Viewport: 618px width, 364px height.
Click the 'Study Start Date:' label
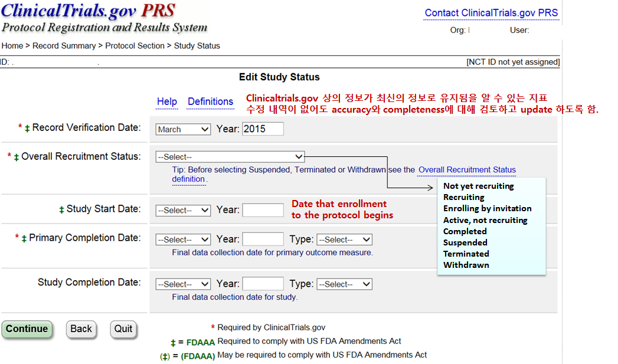click(x=103, y=209)
